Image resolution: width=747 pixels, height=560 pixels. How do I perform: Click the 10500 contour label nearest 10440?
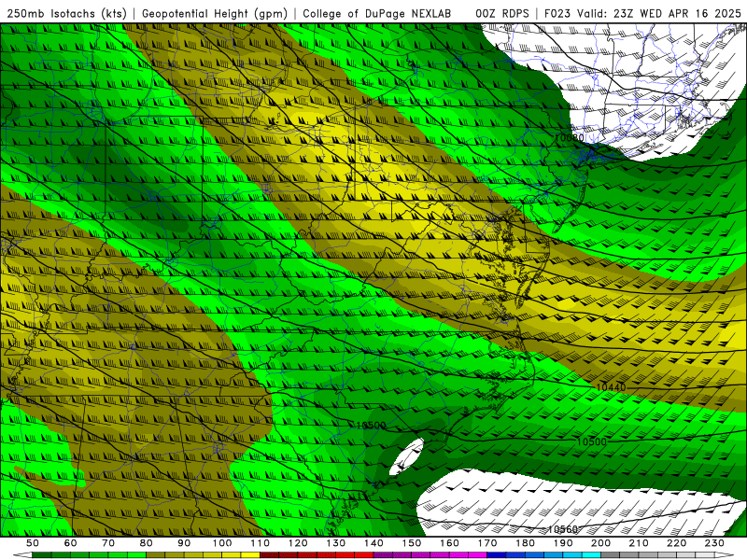click(x=592, y=441)
